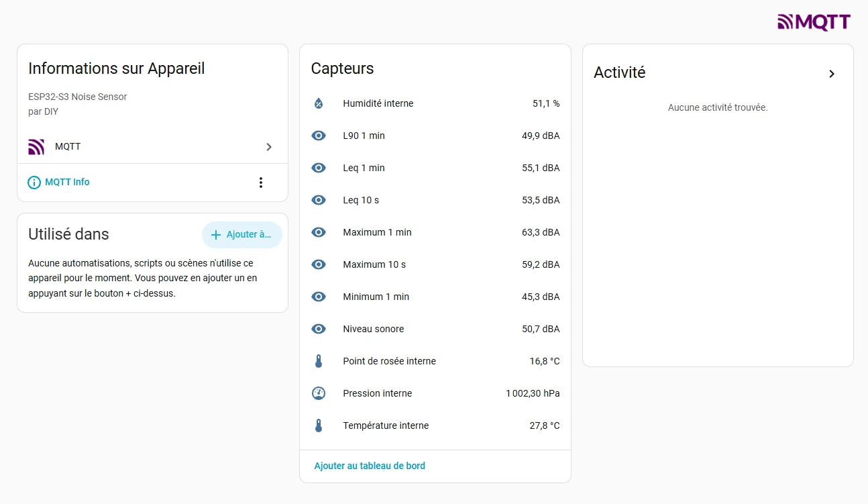Screen dimensions: 868x504
Task: Select the Point de rosée interne label
Action: coord(389,361)
